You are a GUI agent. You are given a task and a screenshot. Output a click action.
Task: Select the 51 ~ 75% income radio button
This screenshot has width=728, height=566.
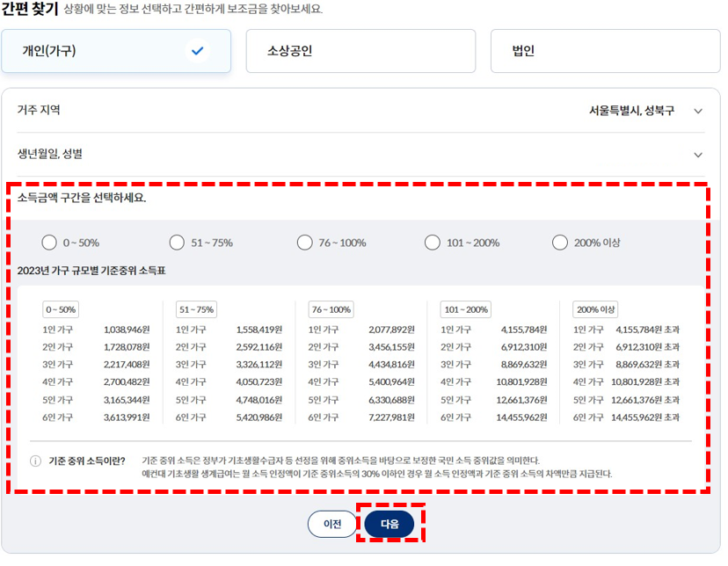[177, 242]
